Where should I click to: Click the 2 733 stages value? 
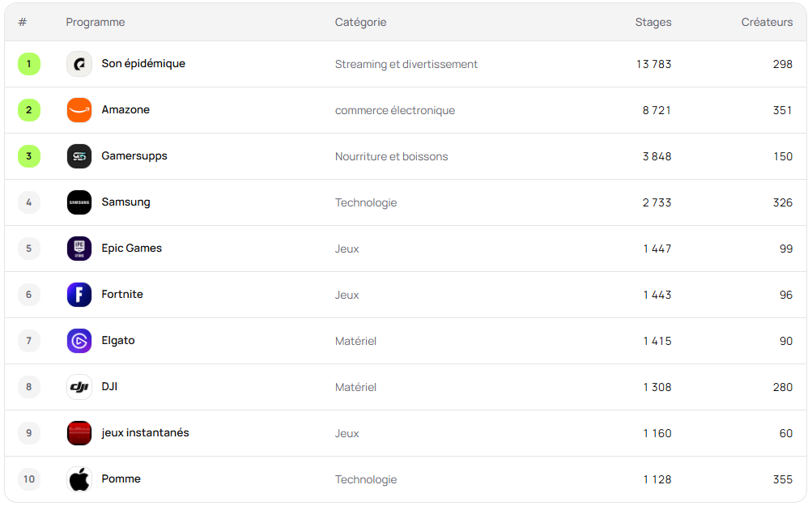pyautogui.click(x=657, y=202)
